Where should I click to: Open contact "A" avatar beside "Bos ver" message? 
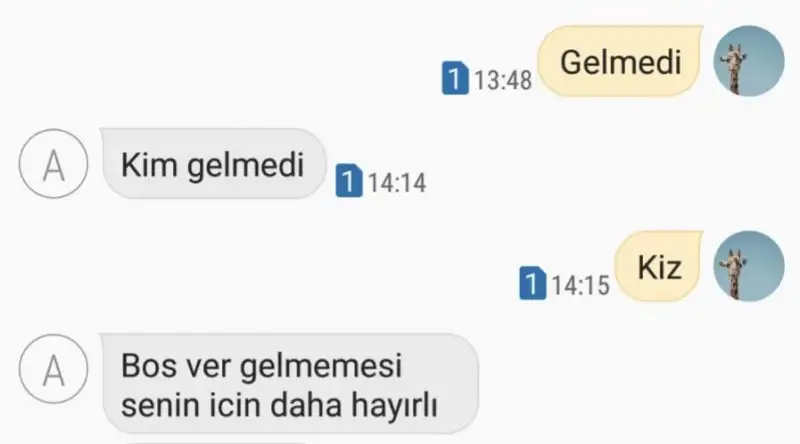(54, 369)
